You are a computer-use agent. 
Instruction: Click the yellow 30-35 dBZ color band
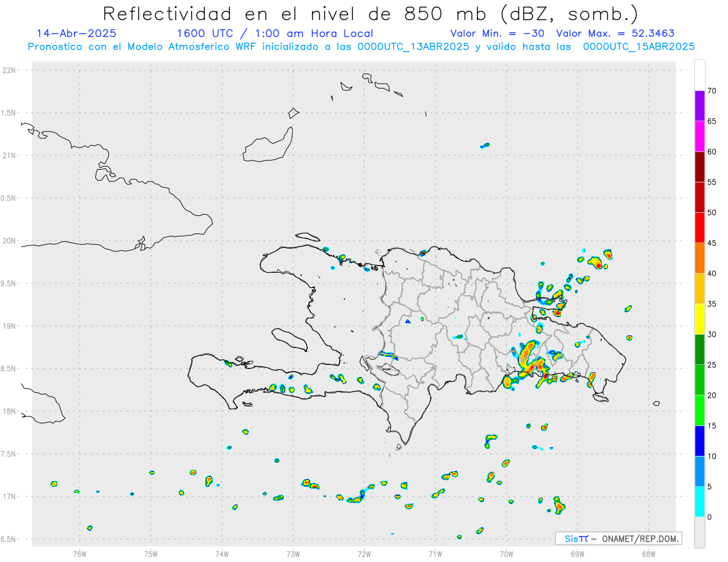(699, 319)
